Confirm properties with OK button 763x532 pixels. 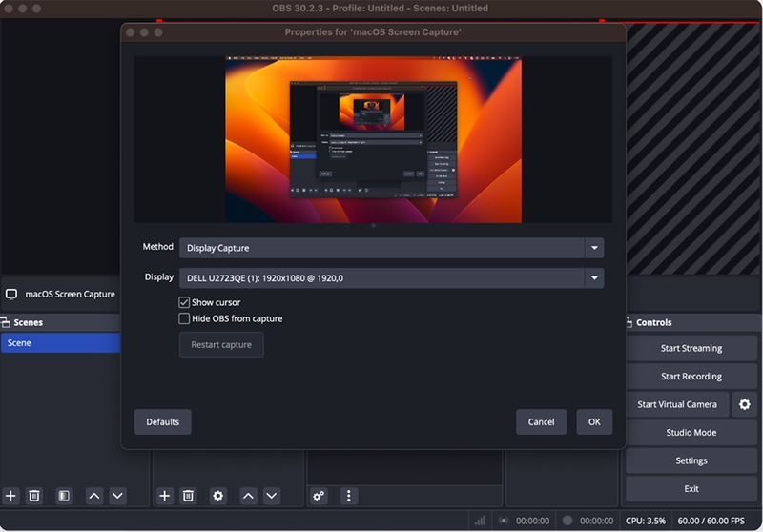pyautogui.click(x=594, y=422)
